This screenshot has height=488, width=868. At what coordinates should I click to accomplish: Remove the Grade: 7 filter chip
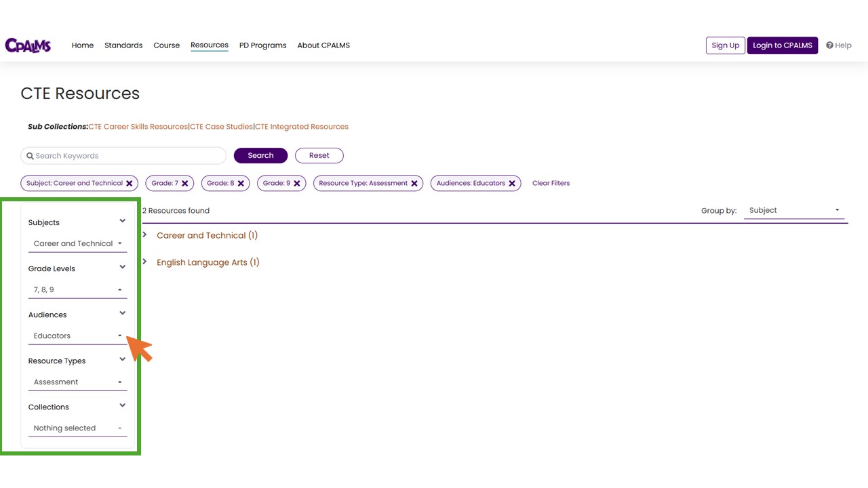(x=184, y=183)
